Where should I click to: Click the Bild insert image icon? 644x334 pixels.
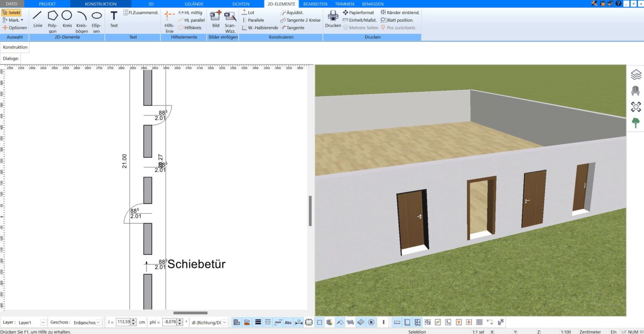(216, 19)
